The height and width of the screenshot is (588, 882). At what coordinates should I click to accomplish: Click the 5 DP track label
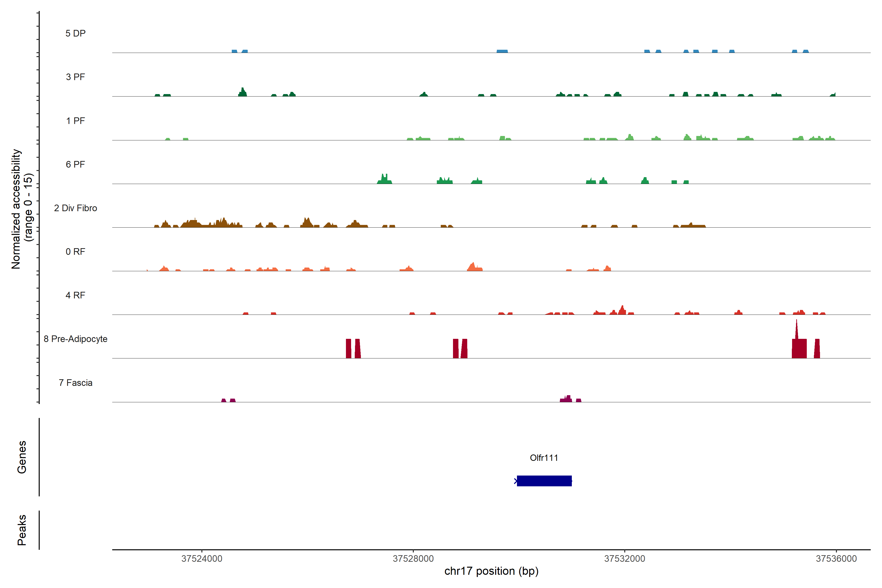point(75,33)
